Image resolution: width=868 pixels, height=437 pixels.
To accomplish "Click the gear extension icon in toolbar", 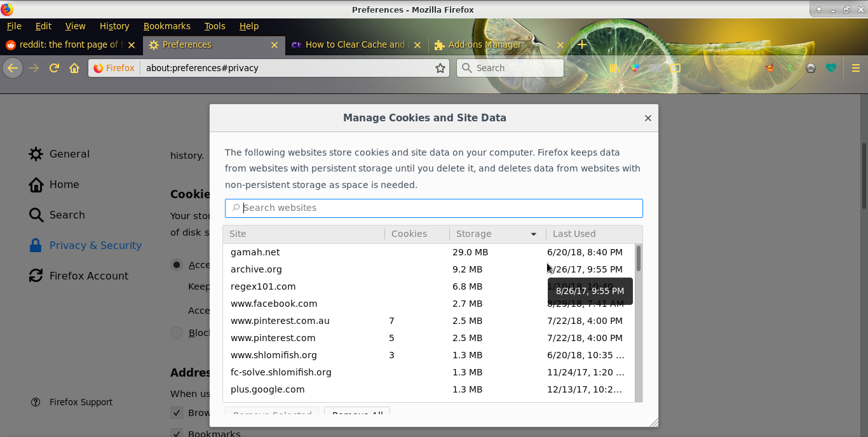I will [x=811, y=68].
